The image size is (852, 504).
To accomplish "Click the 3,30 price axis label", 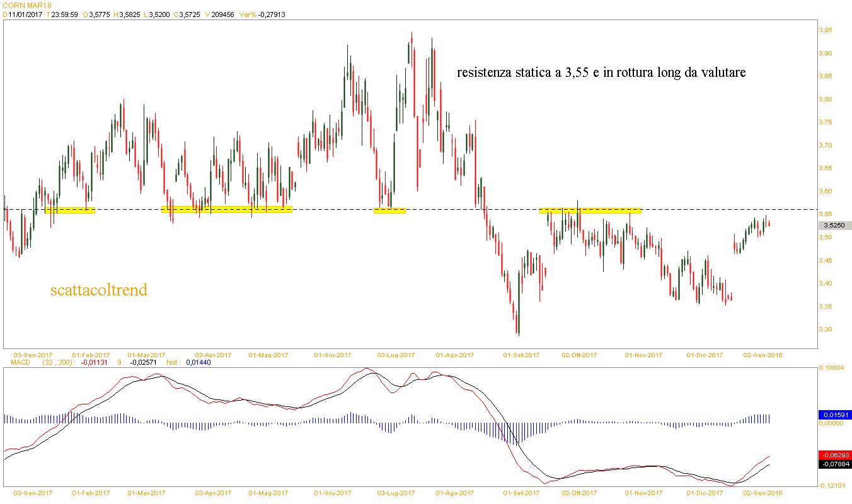I will (x=825, y=329).
